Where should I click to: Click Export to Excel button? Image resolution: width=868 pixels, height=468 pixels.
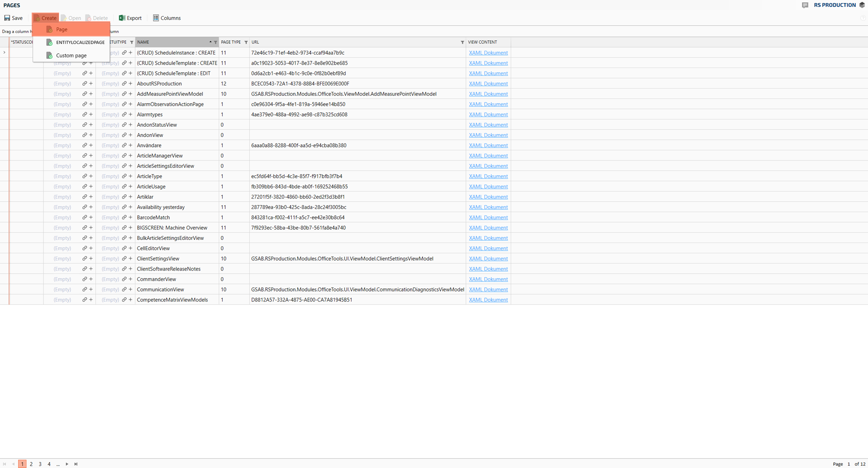pos(130,18)
